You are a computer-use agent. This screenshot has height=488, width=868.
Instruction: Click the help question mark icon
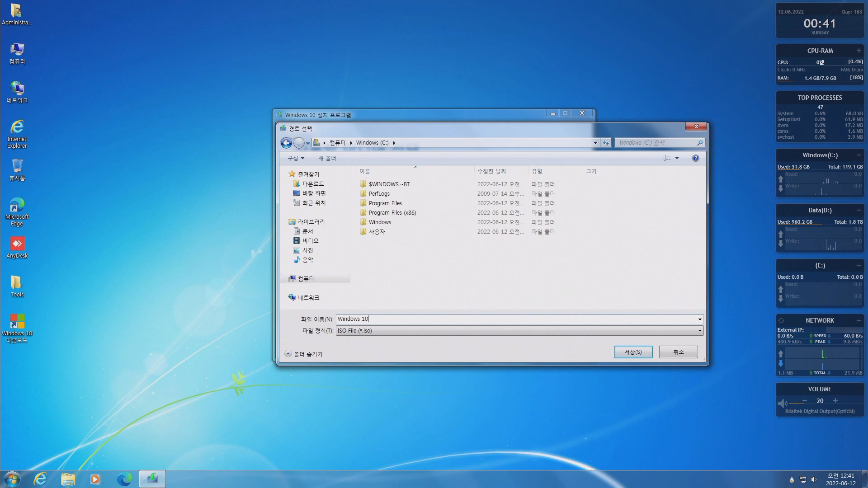[x=695, y=158]
